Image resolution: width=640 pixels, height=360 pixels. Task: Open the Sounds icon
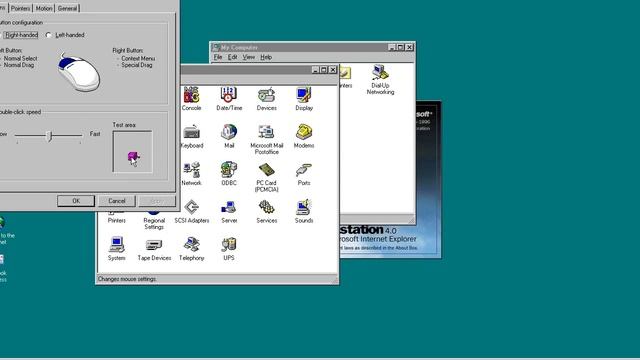pos(304,211)
